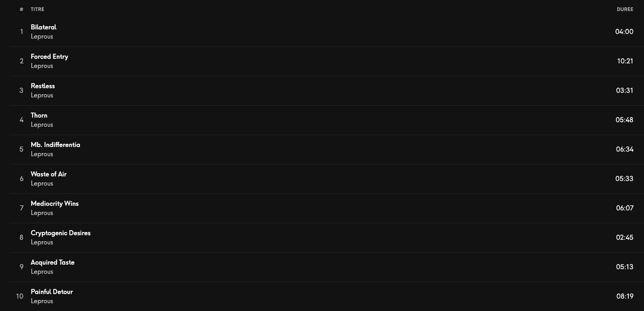Open Leprous artist link under Bilateral
The image size is (644, 311).
tap(42, 37)
